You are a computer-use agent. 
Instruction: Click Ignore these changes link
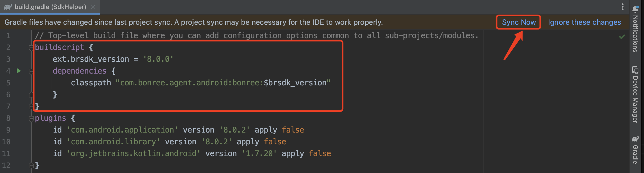[584, 22]
